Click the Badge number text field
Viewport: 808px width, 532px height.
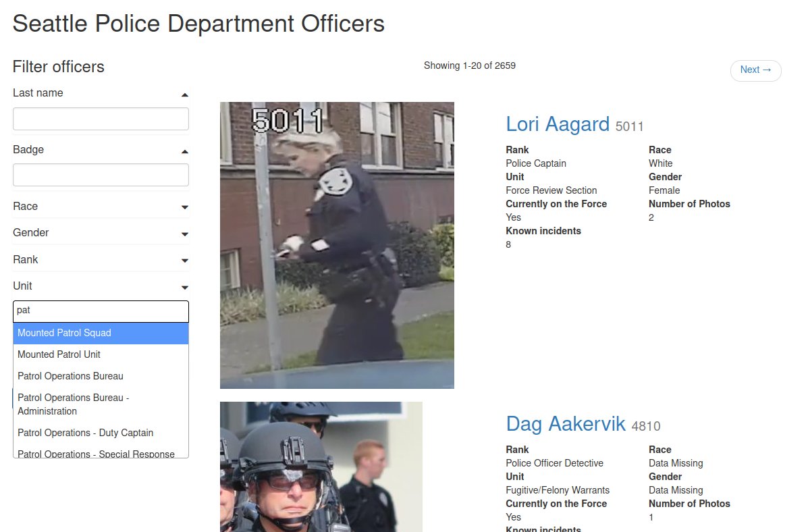pyautogui.click(x=101, y=176)
